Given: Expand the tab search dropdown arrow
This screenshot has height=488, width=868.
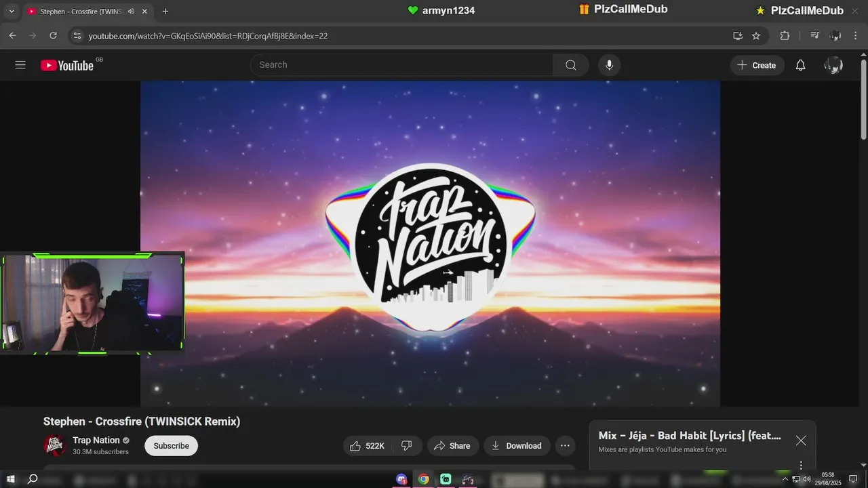Looking at the screenshot, I should (11, 12).
